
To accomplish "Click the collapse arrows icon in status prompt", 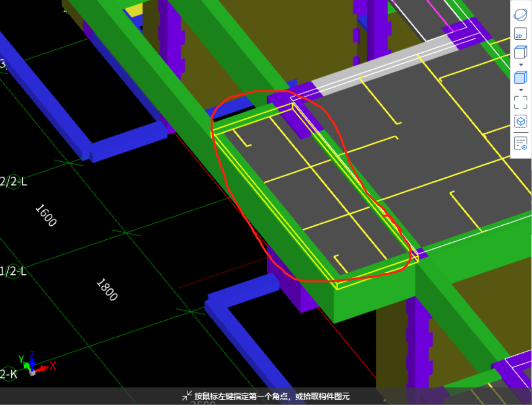I will (187, 396).
